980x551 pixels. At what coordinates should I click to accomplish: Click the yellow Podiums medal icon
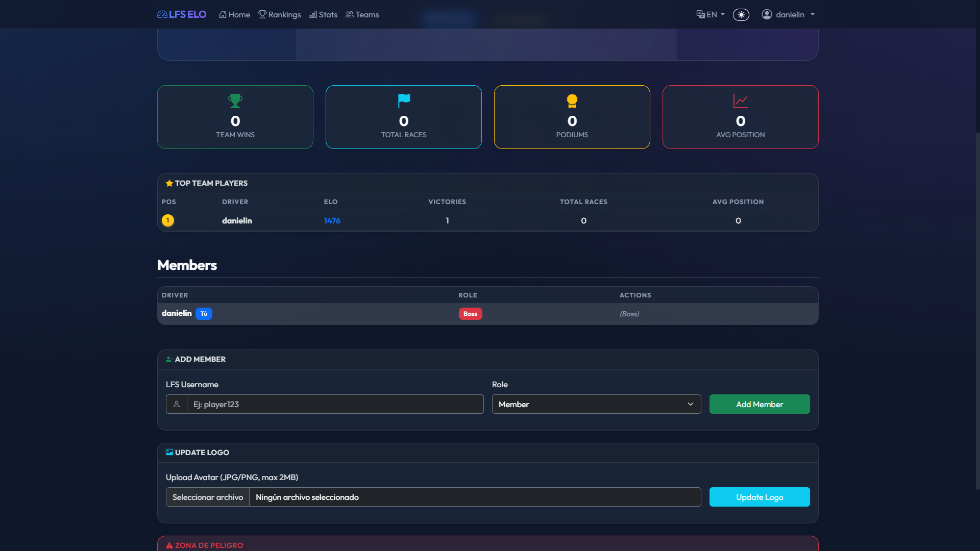[572, 101]
